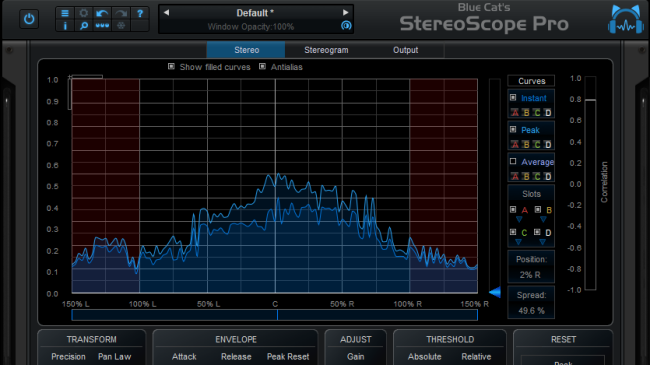Screen dimensions: 650x365
Task: Click the horizontal pan range slider bar
Action: click(x=274, y=315)
